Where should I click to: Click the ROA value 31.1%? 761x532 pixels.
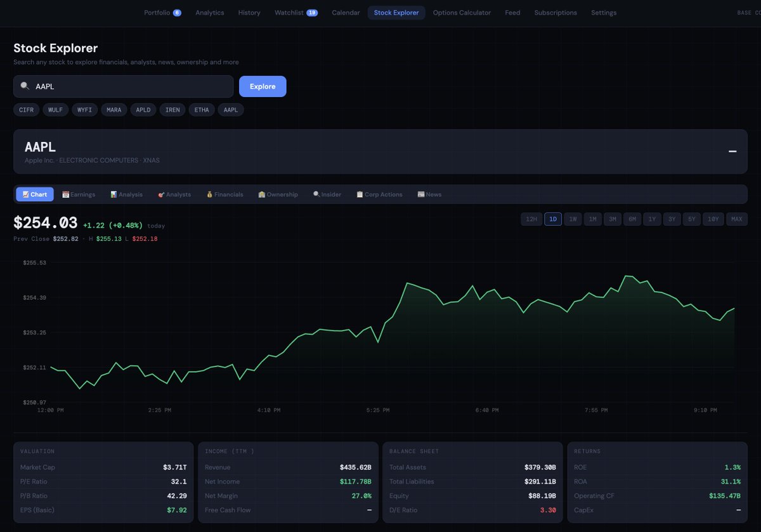[731, 481]
